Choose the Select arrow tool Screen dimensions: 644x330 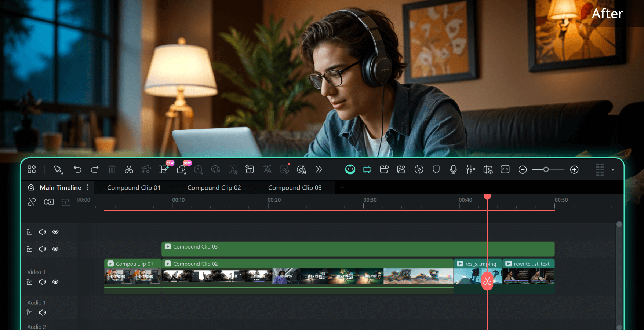click(58, 169)
